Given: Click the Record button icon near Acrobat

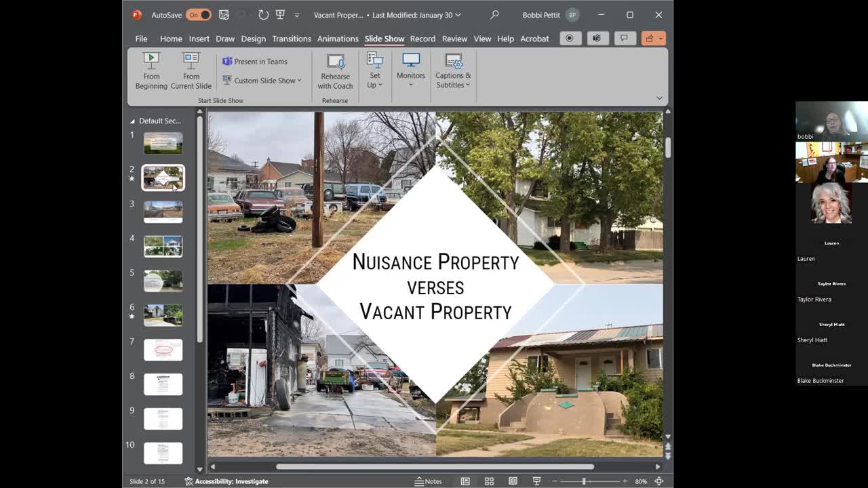Looking at the screenshot, I should point(570,39).
